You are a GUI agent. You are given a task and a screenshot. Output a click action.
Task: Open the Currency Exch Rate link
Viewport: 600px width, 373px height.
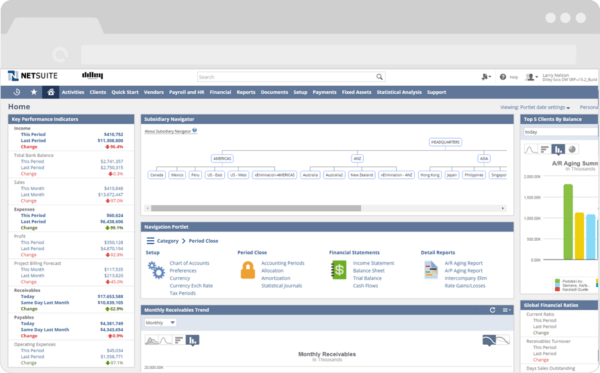coord(191,286)
